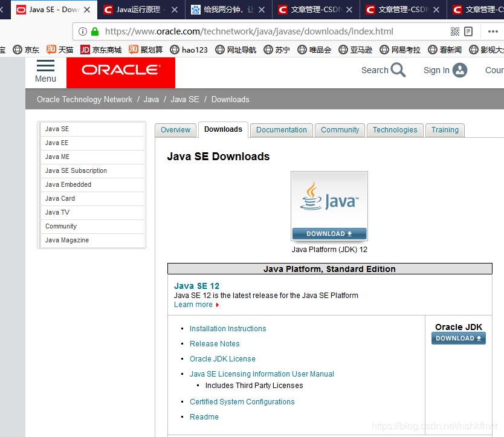Open the 网易考拉 bookmark
504x437 pixels.
[400, 50]
